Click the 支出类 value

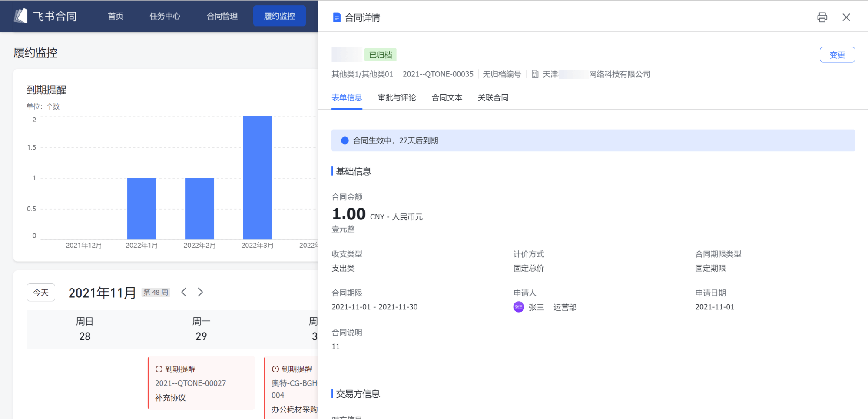[343, 268]
